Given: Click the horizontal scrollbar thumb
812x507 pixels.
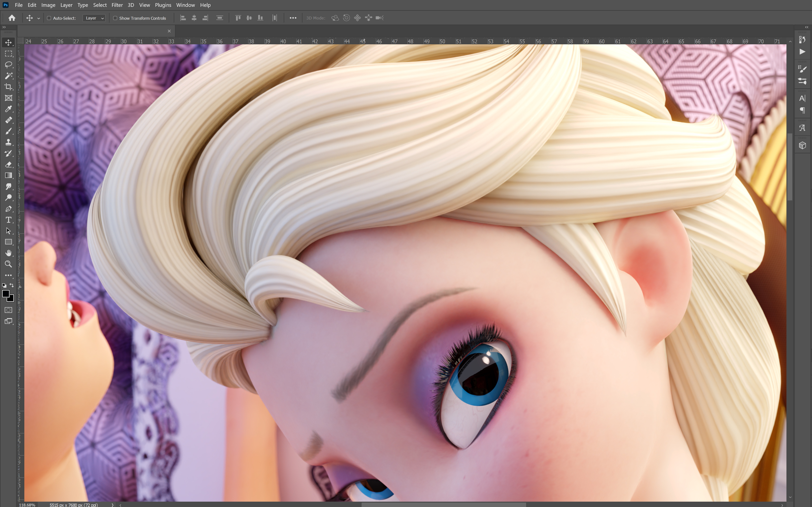Looking at the screenshot, I should [444, 505].
